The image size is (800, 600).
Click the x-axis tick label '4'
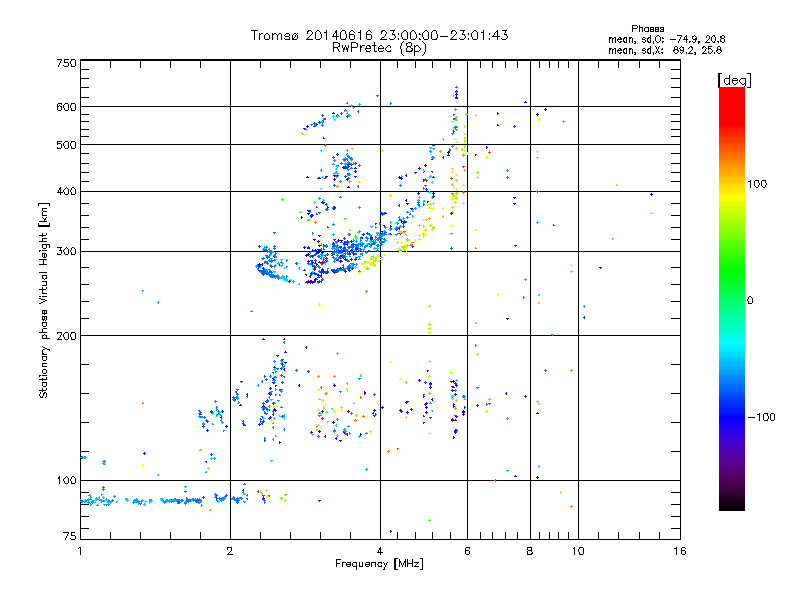point(380,551)
